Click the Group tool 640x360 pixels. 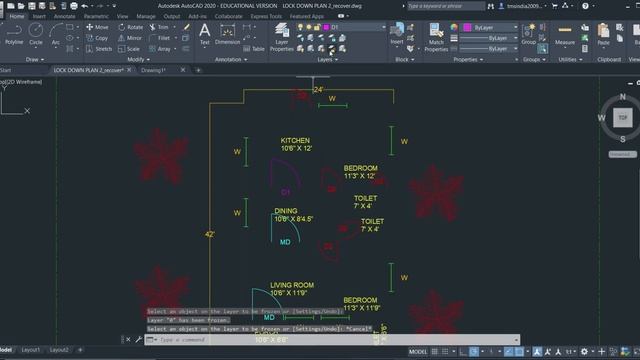point(529,34)
